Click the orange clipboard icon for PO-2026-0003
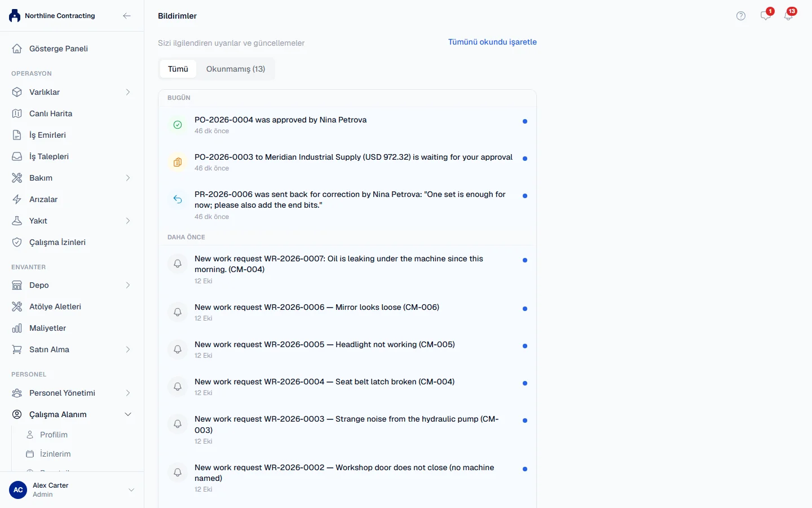The image size is (812, 508). pos(178,162)
